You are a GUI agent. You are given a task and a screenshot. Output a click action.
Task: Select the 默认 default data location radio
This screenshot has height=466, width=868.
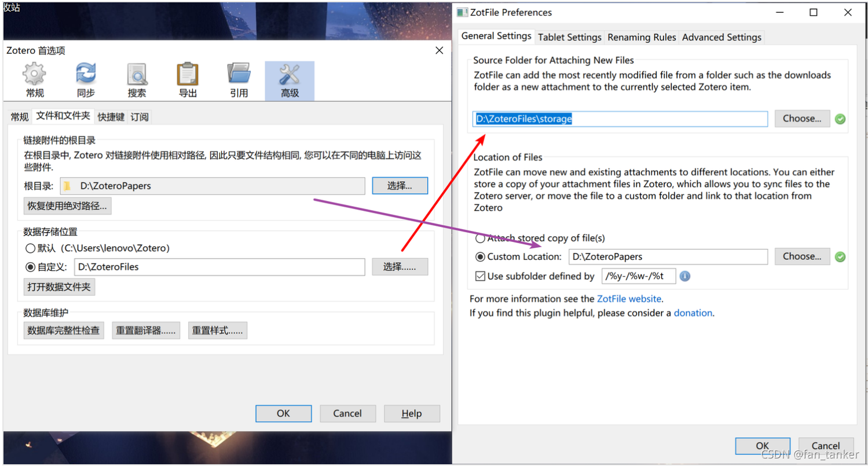[30, 248]
